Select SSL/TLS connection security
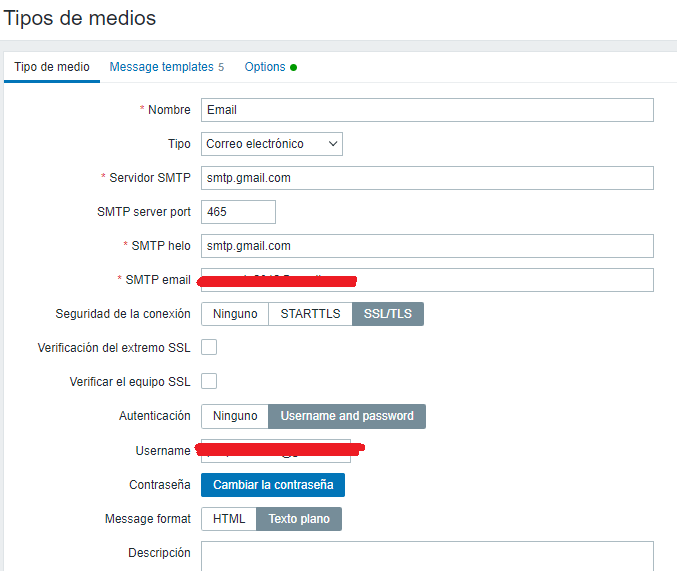Image resolution: width=677 pixels, height=571 pixels. pyautogui.click(x=388, y=314)
